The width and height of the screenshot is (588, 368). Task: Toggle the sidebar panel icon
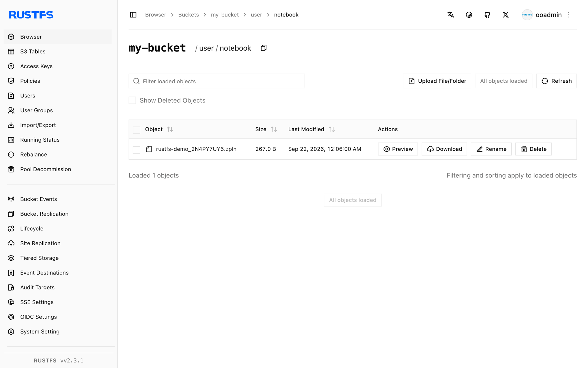click(133, 15)
